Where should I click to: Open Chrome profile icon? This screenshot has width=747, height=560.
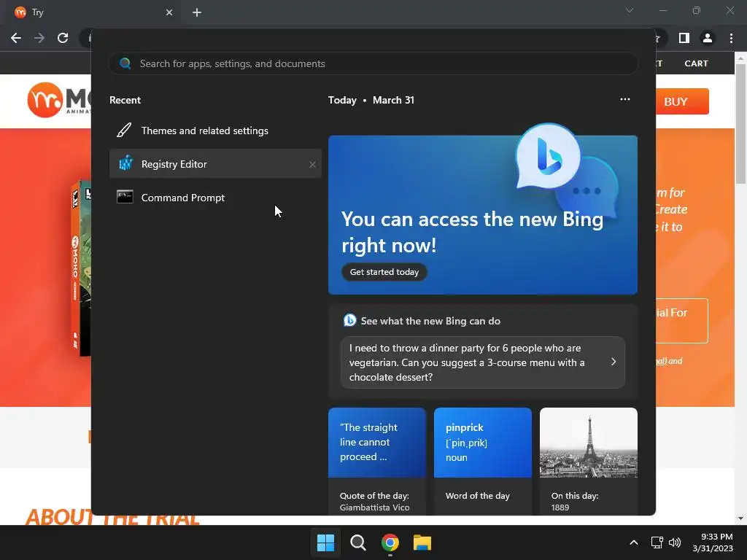(x=708, y=38)
